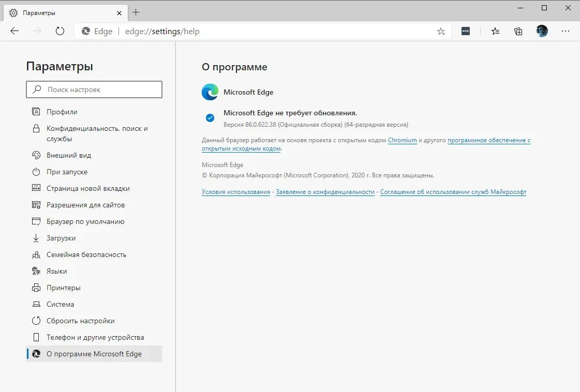Open the Settings and more menu
Viewport: 580px width, 392px height.
pyautogui.click(x=566, y=31)
